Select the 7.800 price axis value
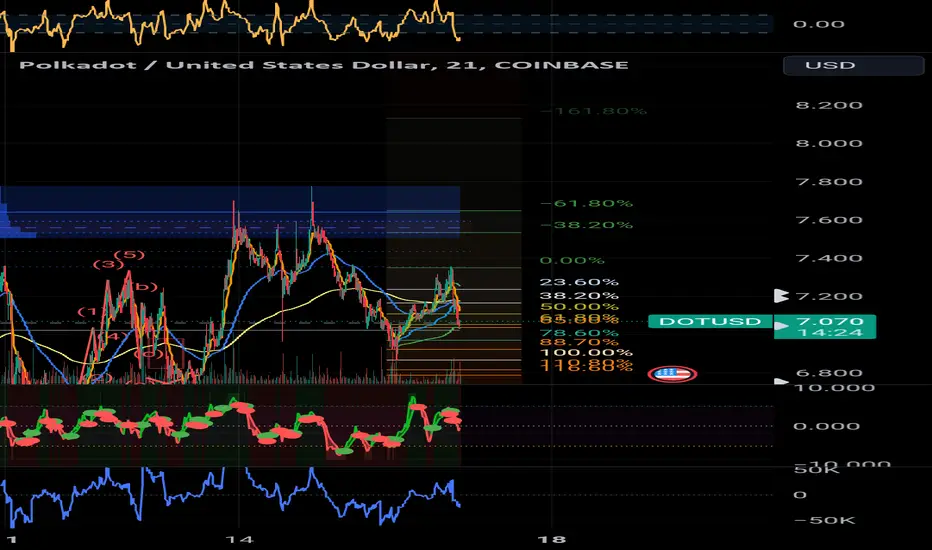932x550 pixels. pos(829,182)
